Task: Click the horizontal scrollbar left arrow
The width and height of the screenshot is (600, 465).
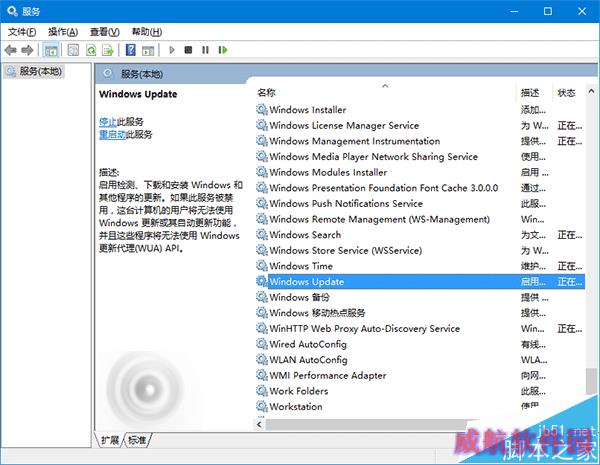Action: click(x=260, y=424)
